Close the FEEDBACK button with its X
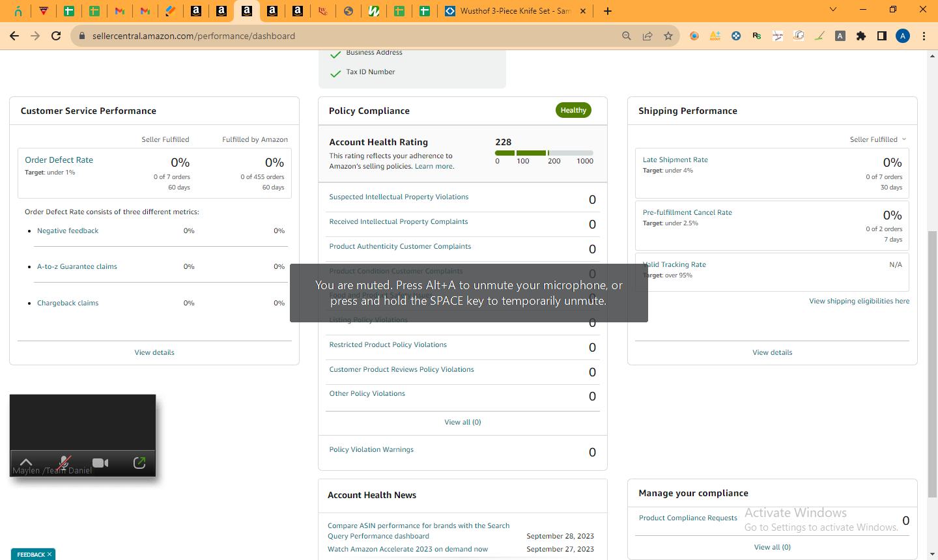 50,554
